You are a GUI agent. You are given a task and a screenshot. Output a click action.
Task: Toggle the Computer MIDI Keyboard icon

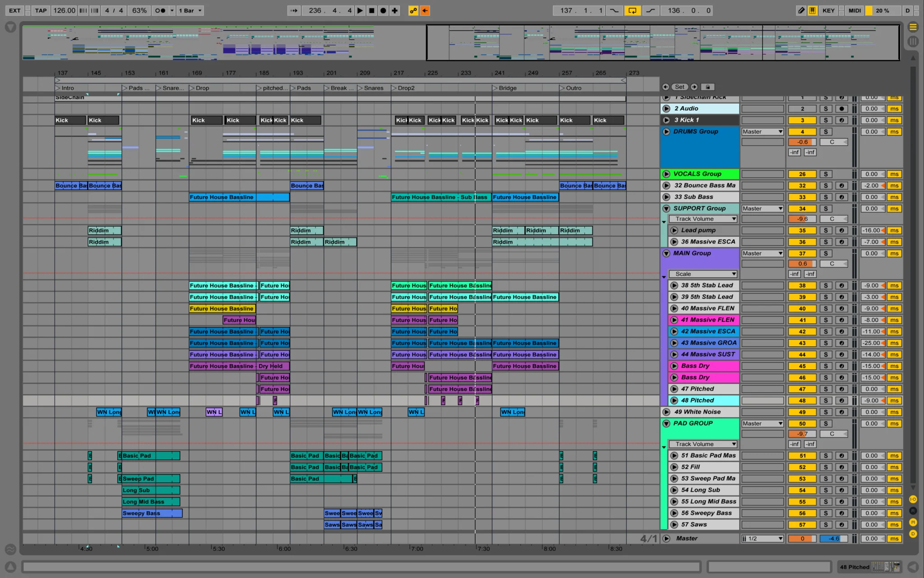pyautogui.click(x=813, y=10)
